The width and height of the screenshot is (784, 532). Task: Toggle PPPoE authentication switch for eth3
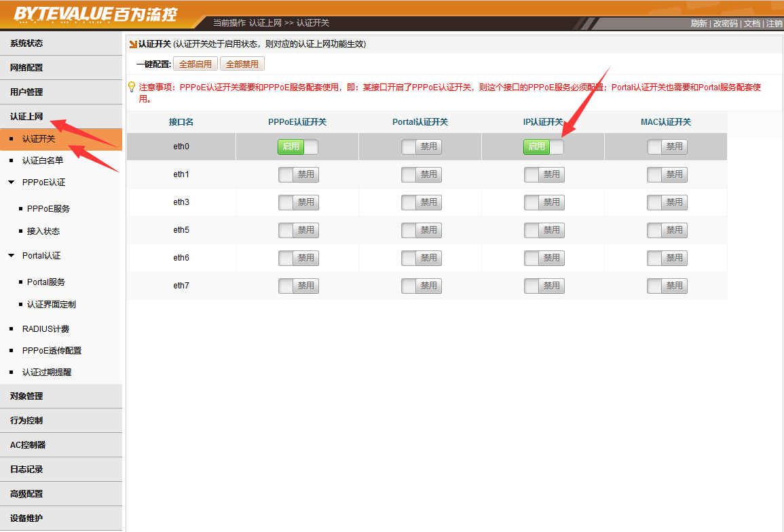tap(298, 202)
